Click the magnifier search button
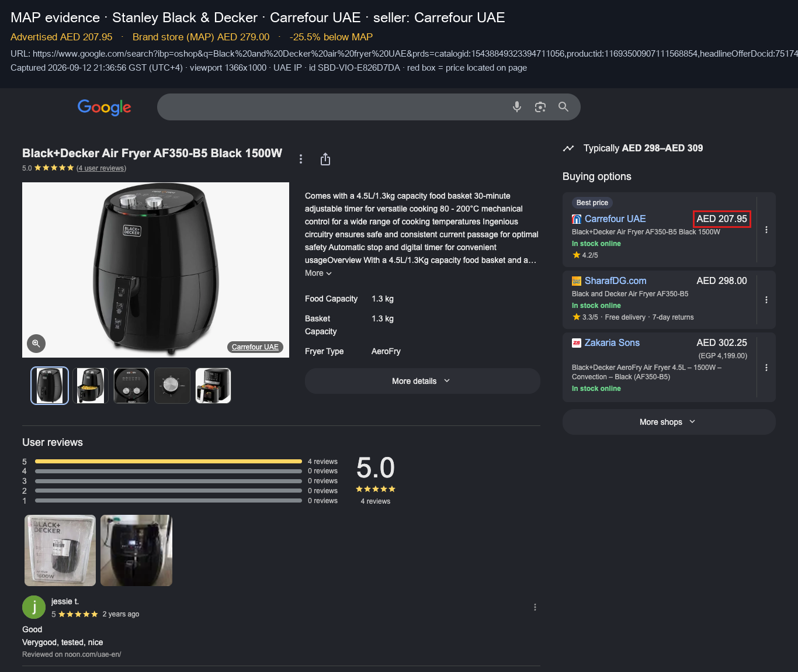The height and width of the screenshot is (672, 798). click(x=563, y=107)
